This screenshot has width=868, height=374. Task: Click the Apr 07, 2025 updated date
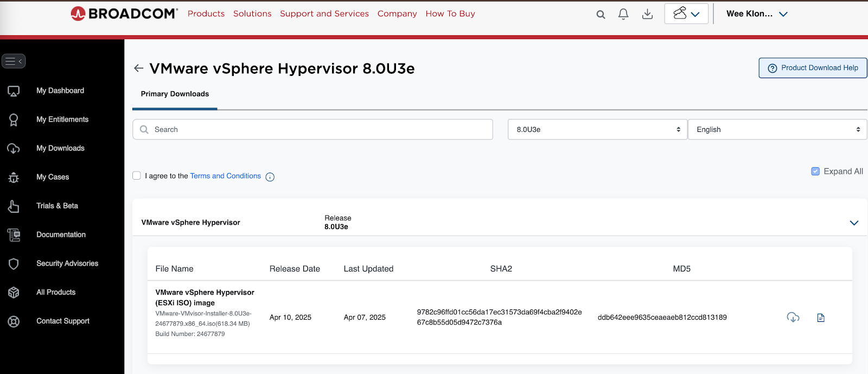tap(365, 318)
